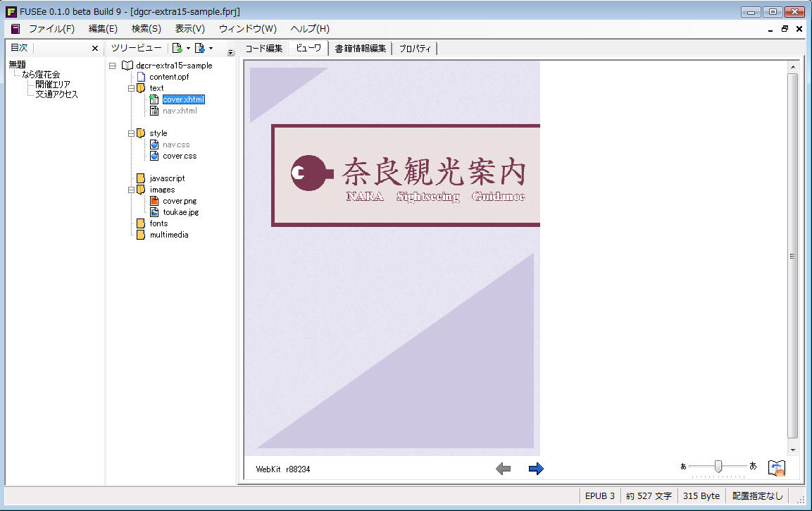
Task: Open the 編集(E) menu
Action: coord(103,29)
